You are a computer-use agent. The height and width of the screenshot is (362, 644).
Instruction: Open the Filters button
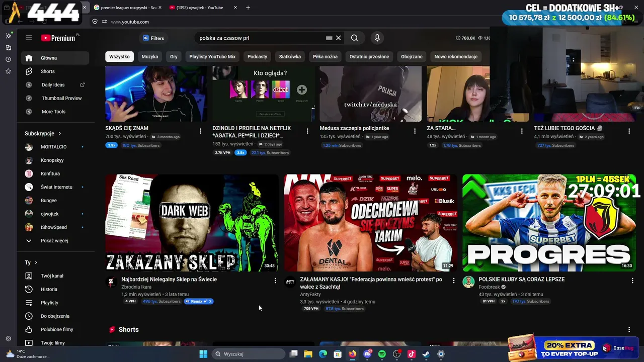click(153, 38)
